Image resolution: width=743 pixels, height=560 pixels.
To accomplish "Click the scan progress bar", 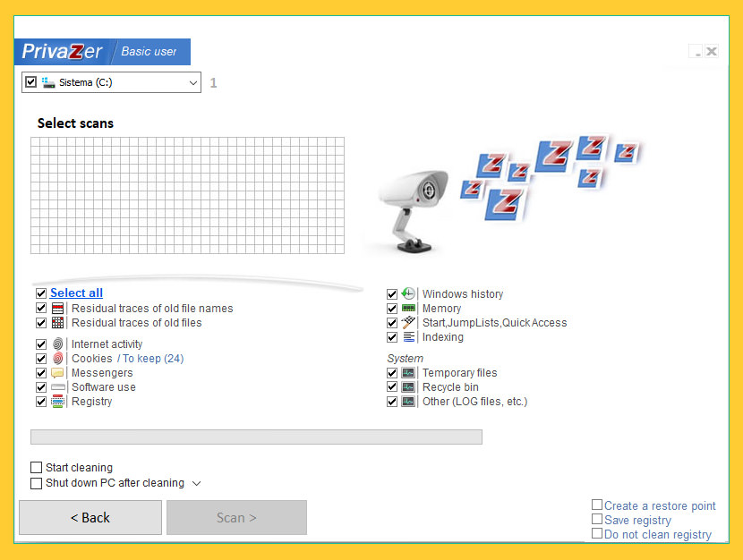I will [x=258, y=437].
